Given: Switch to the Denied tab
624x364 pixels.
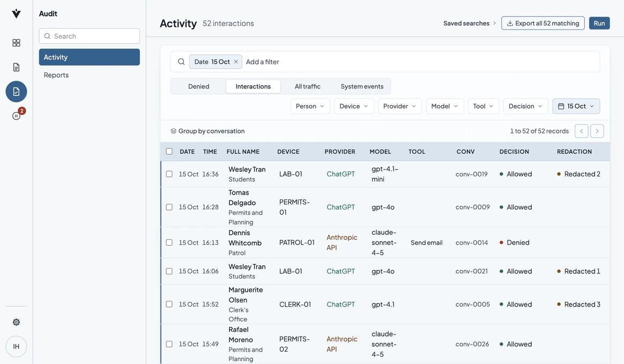Looking at the screenshot, I should tap(198, 86).
